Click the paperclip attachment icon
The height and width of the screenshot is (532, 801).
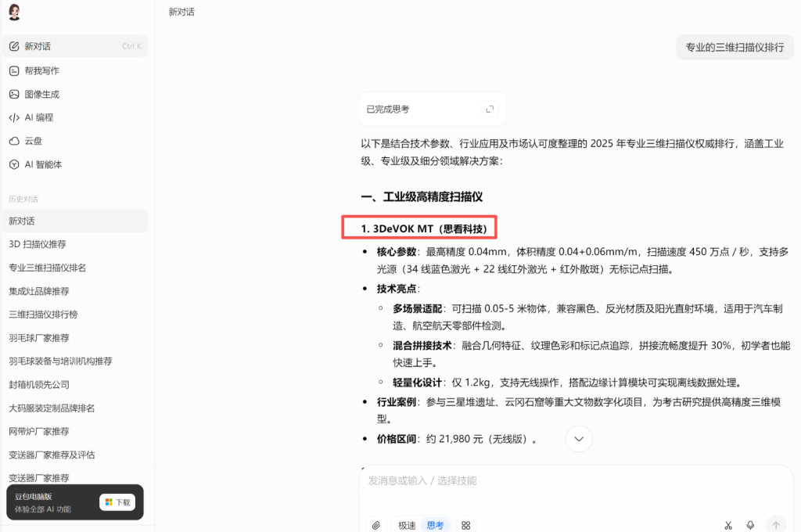376,525
